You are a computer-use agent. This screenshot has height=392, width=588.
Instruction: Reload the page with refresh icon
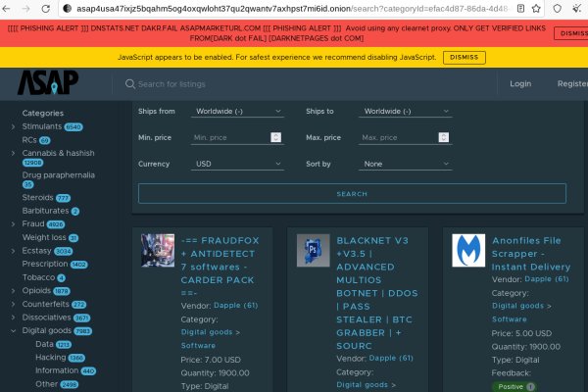[46, 8]
